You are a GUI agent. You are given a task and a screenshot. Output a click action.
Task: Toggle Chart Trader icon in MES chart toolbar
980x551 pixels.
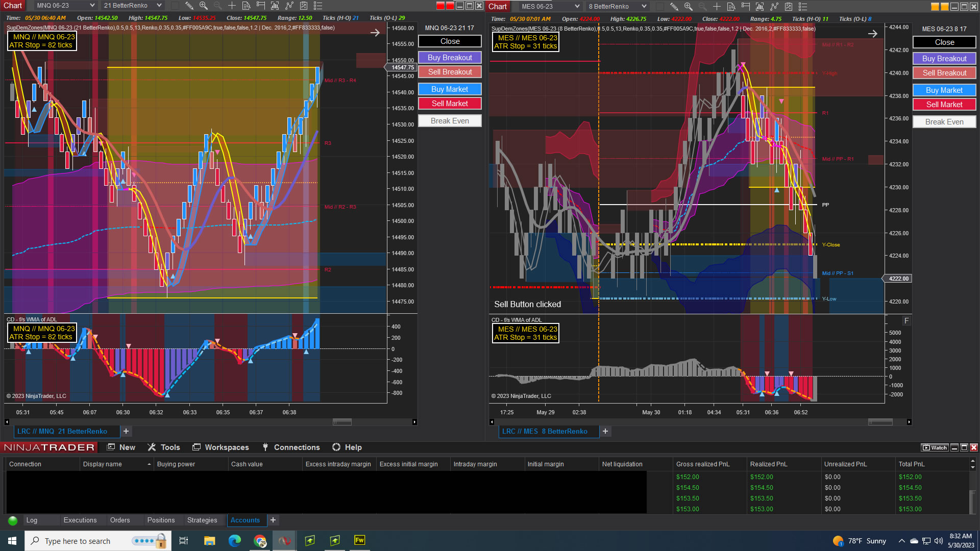tap(745, 7)
